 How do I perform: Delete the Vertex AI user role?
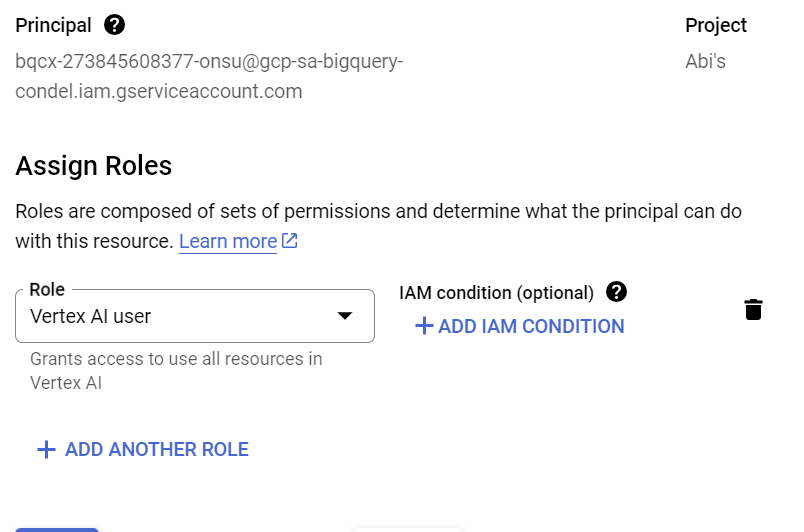pyautogui.click(x=754, y=310)
